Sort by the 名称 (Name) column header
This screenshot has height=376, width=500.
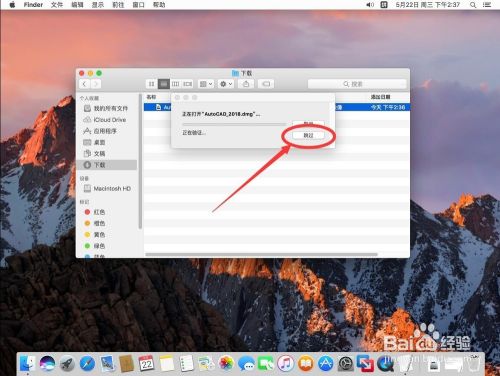pyautogui.click(x=151, y=97)
